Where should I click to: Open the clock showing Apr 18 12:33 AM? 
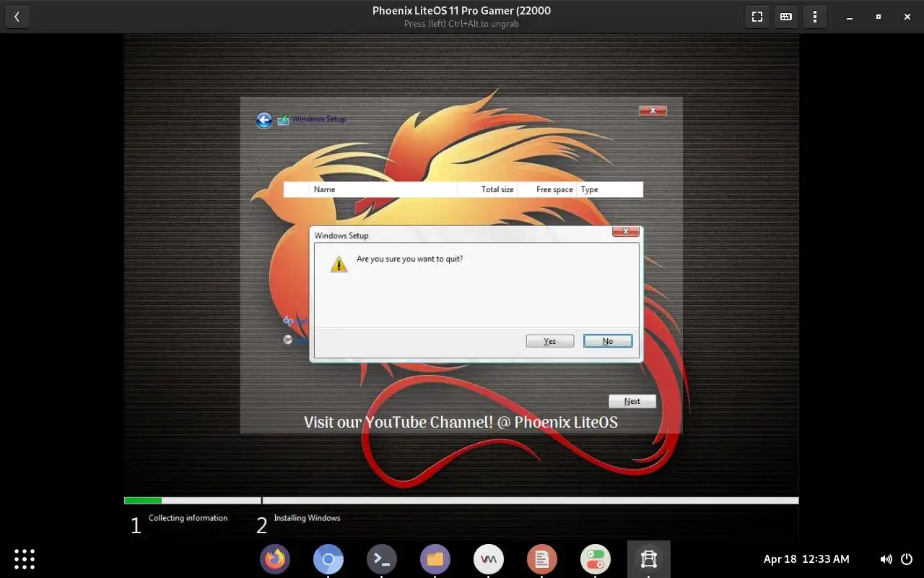point(806,559)
